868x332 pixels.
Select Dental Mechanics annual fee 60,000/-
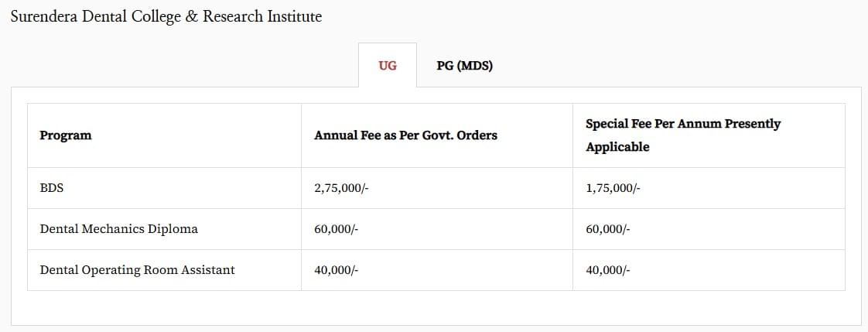[x=336, y=229]
